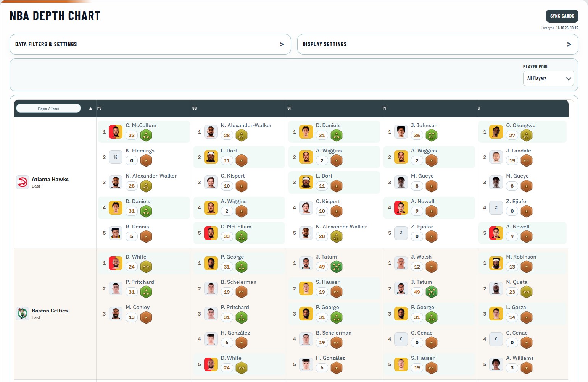
Task: Click the K. Flemings player name
Action: tap(140, 151)
